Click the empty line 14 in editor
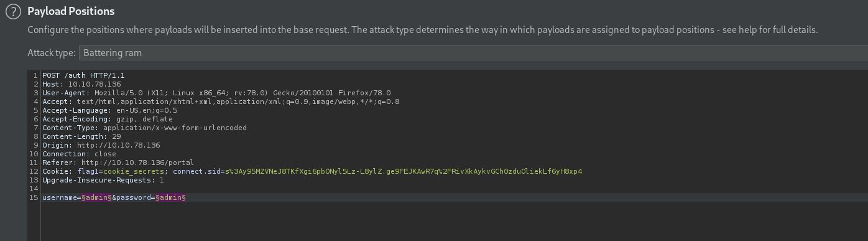The image size is (868, 241). pyautogui.click(x=435, y=189)
